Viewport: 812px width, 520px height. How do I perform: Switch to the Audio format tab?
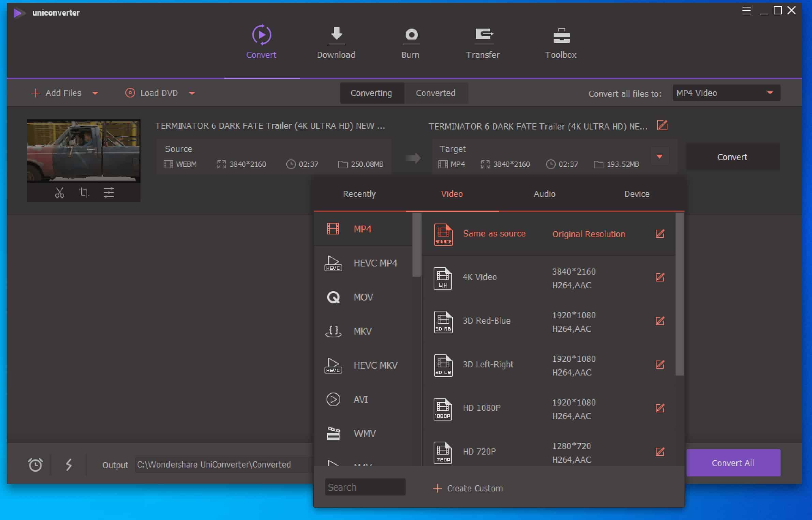[544, 194]
